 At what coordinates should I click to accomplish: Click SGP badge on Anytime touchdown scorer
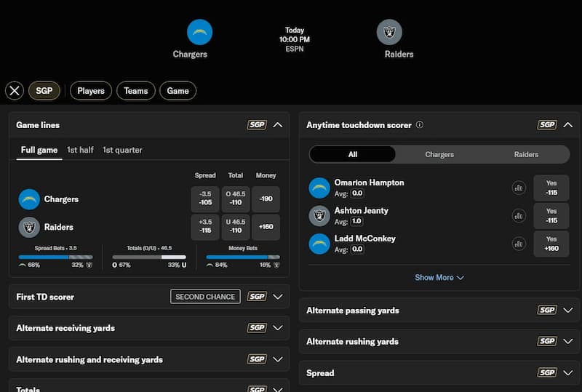[547, 125]
